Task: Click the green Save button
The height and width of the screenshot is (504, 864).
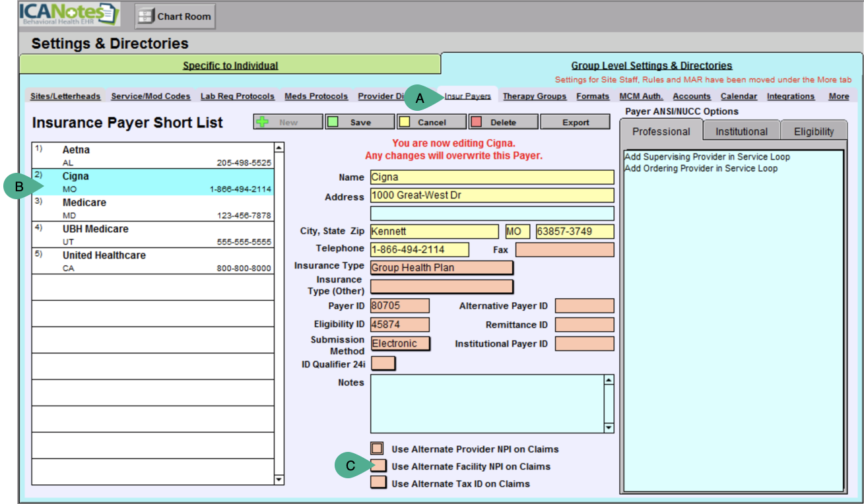Action: coord(360,122)
